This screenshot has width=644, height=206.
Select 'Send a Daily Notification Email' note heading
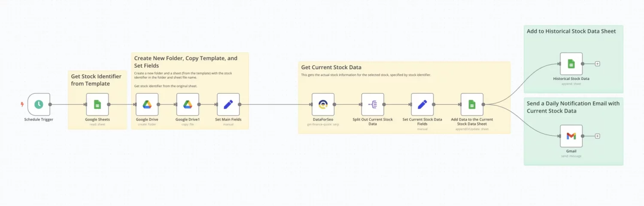pyautogui.click(x=573, y=107)
